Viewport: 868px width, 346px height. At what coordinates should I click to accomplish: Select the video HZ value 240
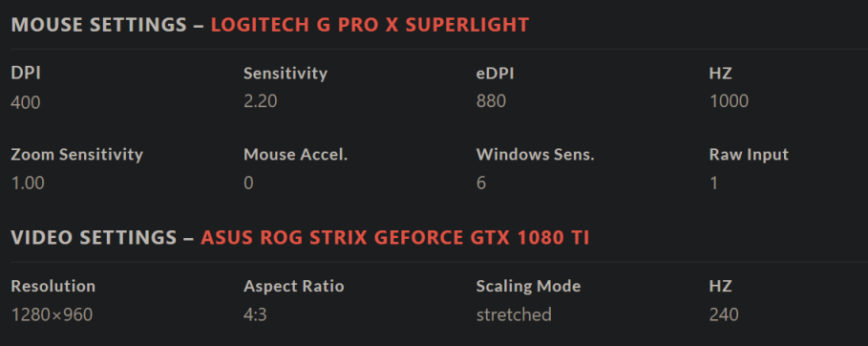724,315
